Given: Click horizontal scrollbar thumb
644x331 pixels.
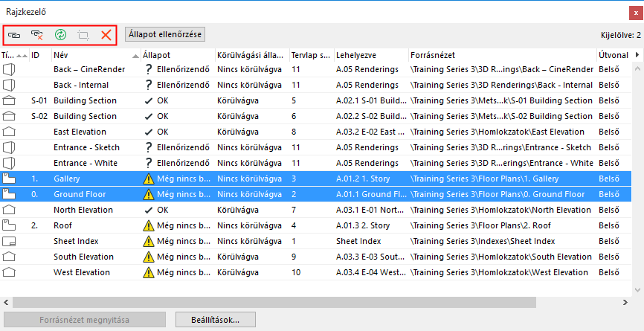Looking at the screenshot, I should 274,302.
